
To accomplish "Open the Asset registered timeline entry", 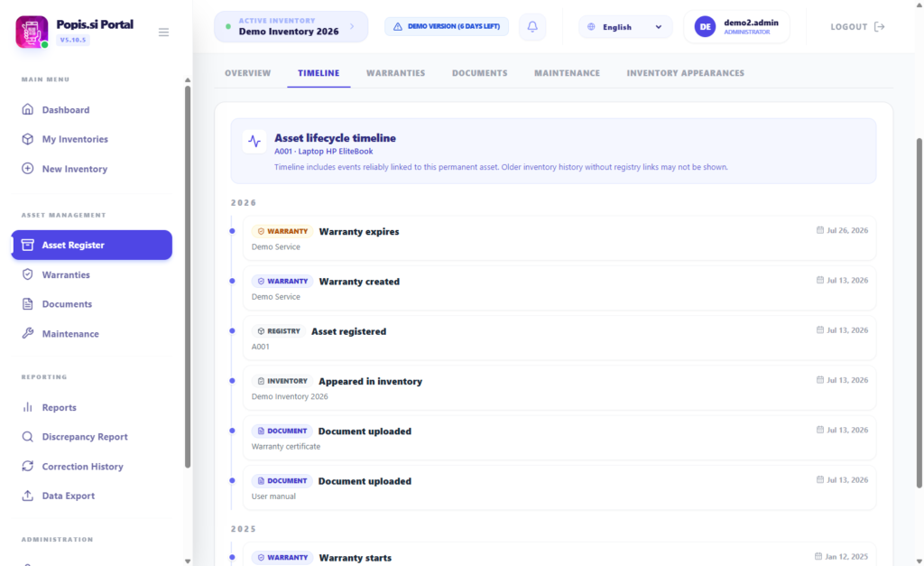I will [559, 338].
